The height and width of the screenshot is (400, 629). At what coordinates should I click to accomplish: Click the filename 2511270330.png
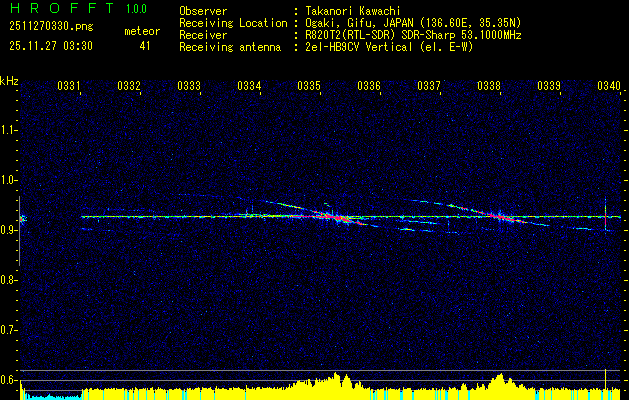pyautogui.click(x=51, y=26)
